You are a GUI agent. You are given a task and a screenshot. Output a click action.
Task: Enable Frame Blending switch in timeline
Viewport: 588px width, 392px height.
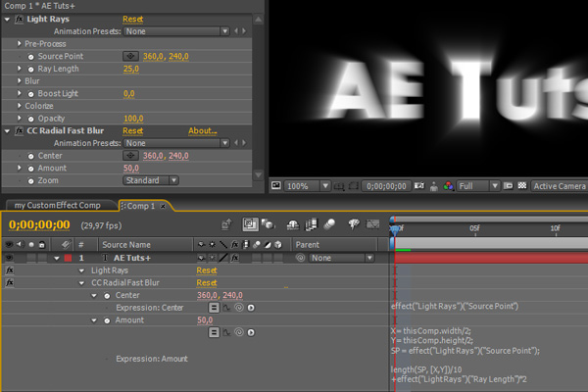(312, 224)
